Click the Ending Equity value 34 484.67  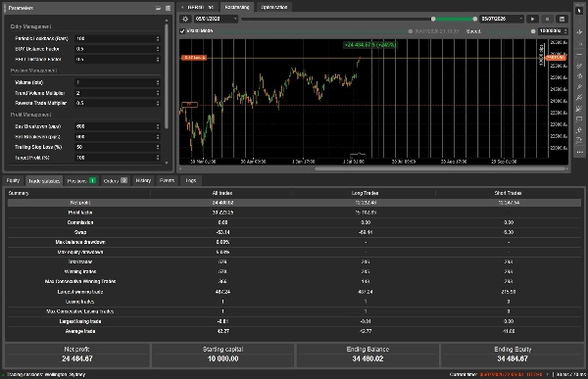coord(513,359)
